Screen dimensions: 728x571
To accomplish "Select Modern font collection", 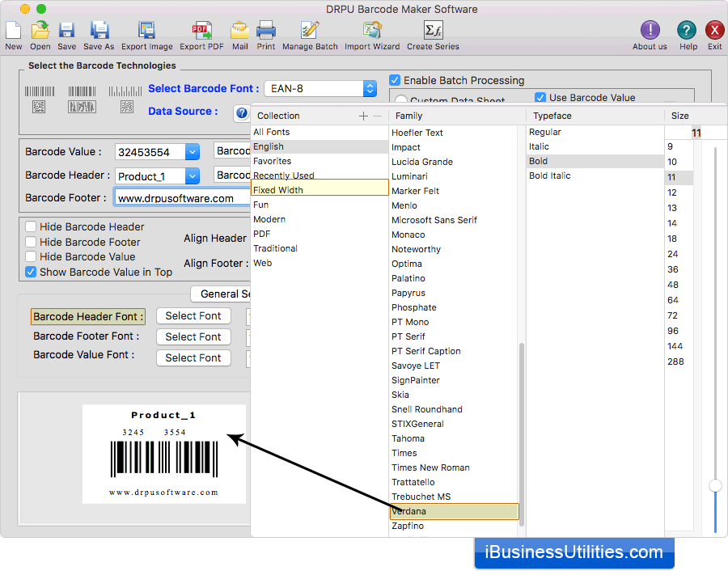I will [x=320, y=219].
